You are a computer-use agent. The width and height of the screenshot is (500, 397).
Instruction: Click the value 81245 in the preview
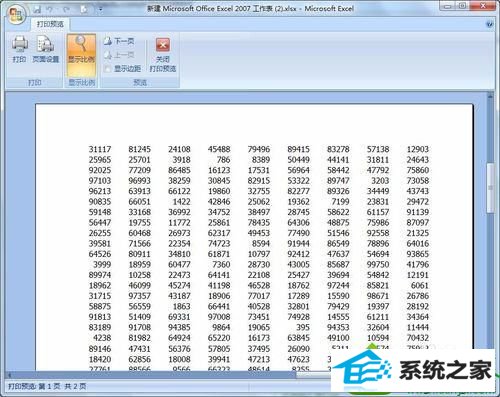tap(139, 149)
